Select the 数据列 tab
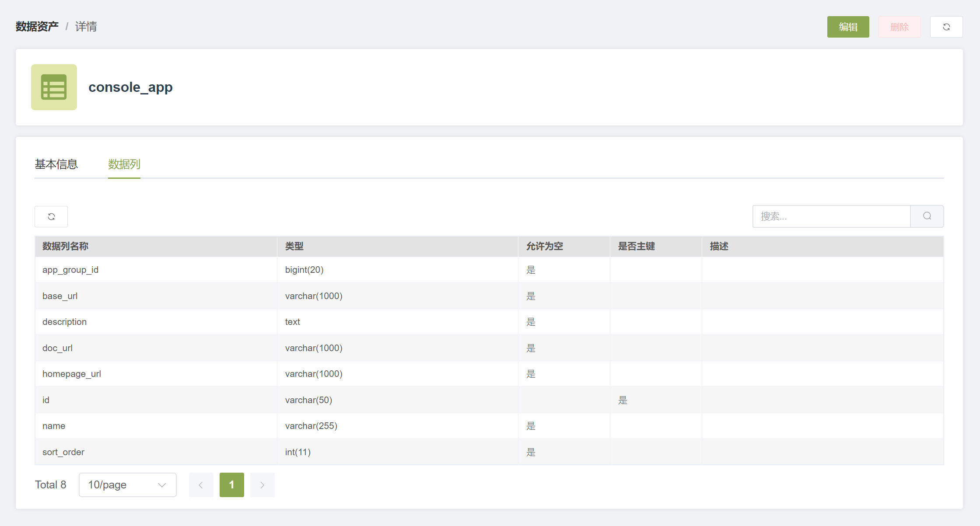This screenshot has height=526, width=980. click(x=124, y=164)
